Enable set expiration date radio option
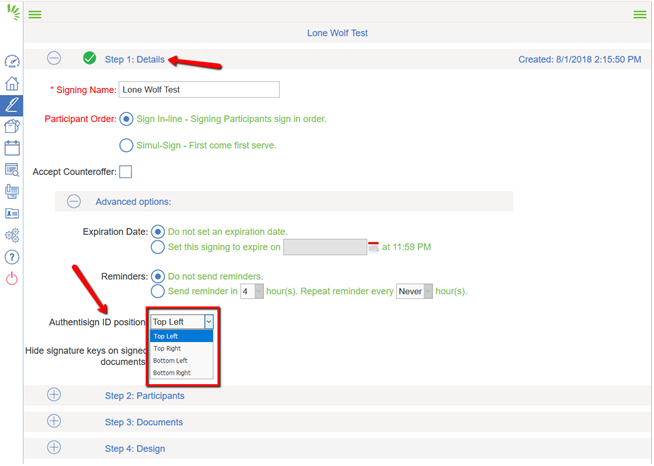Viewport: 654px width, 466px height. [x=157, y=247]
